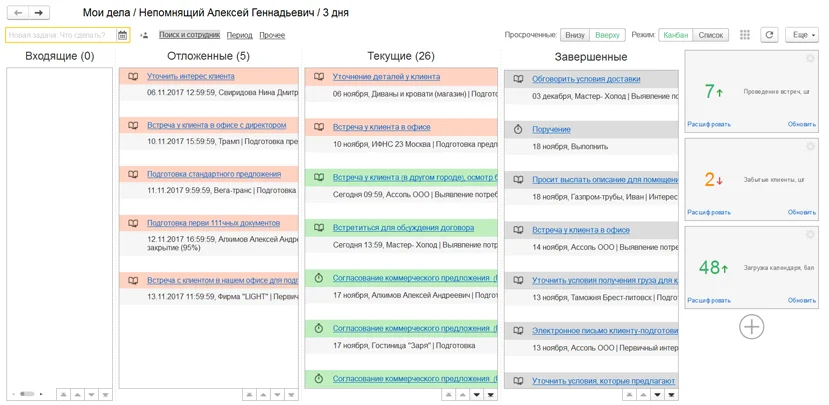The width and height of the screenshot is (830, 405).
Task: Switch mode to Канбан
Action: click(675, 35)
